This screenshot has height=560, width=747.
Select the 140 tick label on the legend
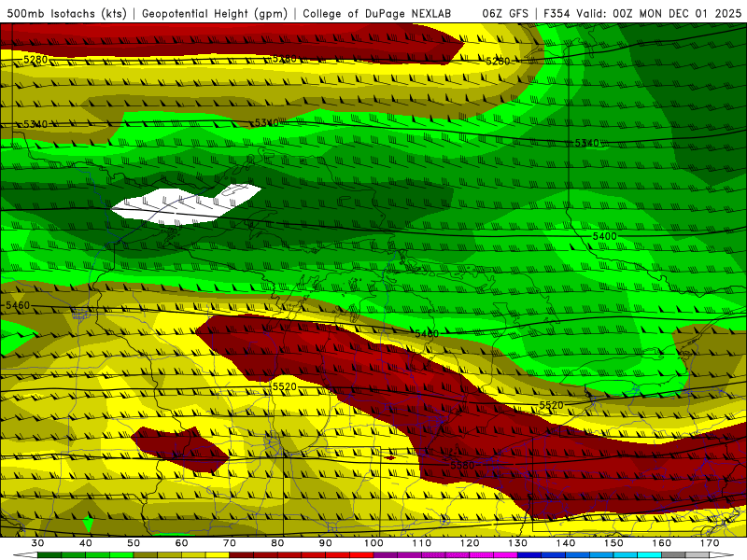(566, 543)
